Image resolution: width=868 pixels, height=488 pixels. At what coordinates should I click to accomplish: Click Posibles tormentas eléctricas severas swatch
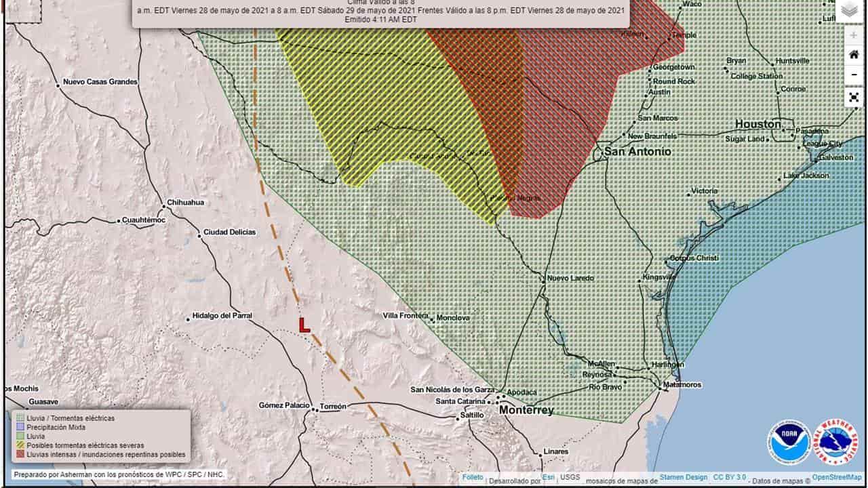[20, 445]
